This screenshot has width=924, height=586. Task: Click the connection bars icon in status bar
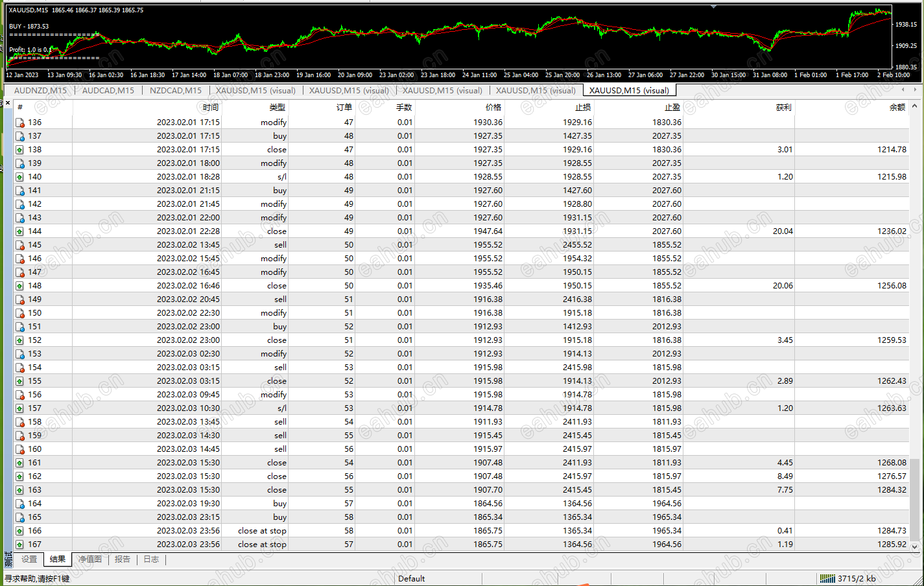(x=827, y=579)
